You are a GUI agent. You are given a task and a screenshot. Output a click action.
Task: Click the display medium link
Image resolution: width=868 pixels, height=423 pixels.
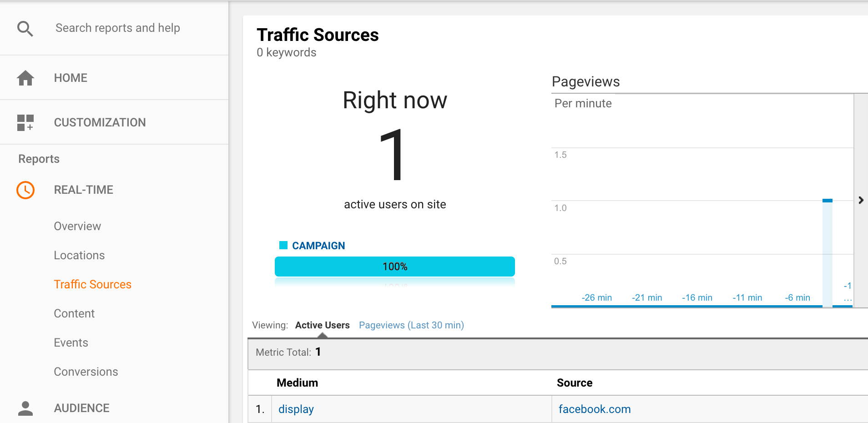[x=296, y=409]
